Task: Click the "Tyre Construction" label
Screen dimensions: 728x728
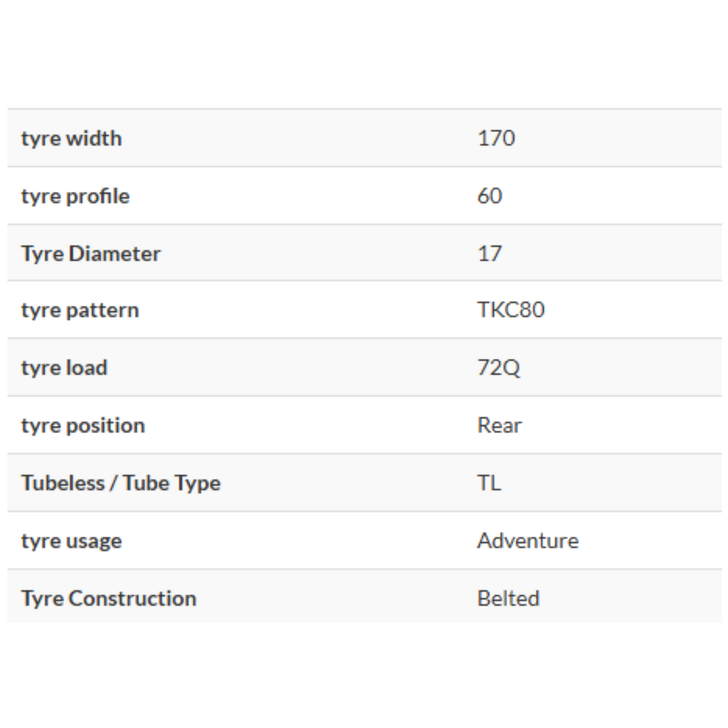Action: (x=109, y=599)
